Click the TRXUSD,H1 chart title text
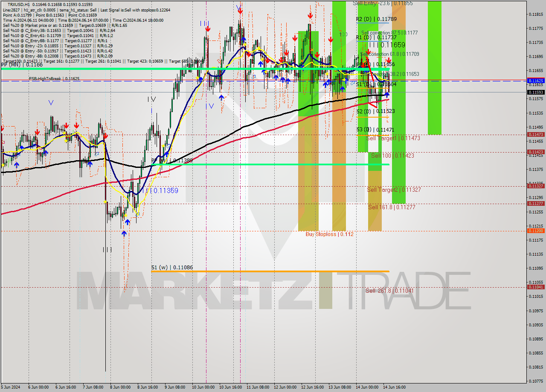546x392 pixels. pos(18,4)
